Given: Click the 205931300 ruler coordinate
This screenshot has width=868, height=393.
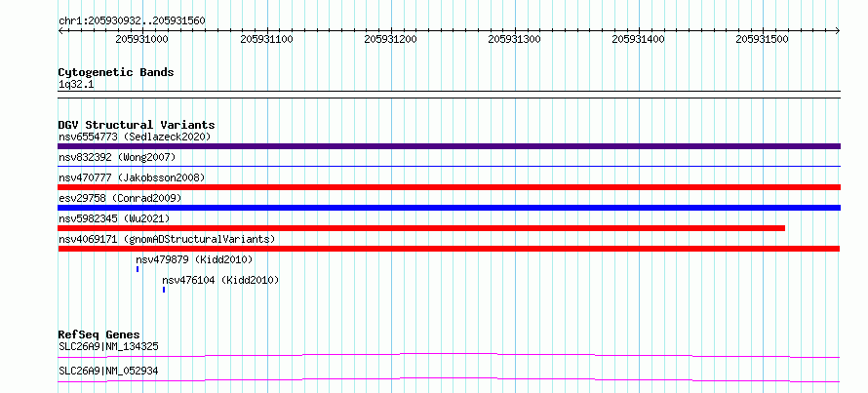Looking at the screenshot, I should point(515,39).
